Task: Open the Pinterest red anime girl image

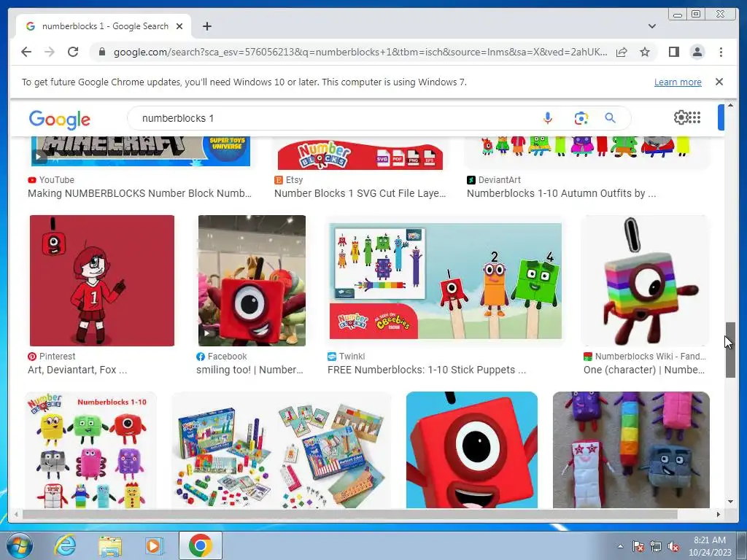Action: 102,281
